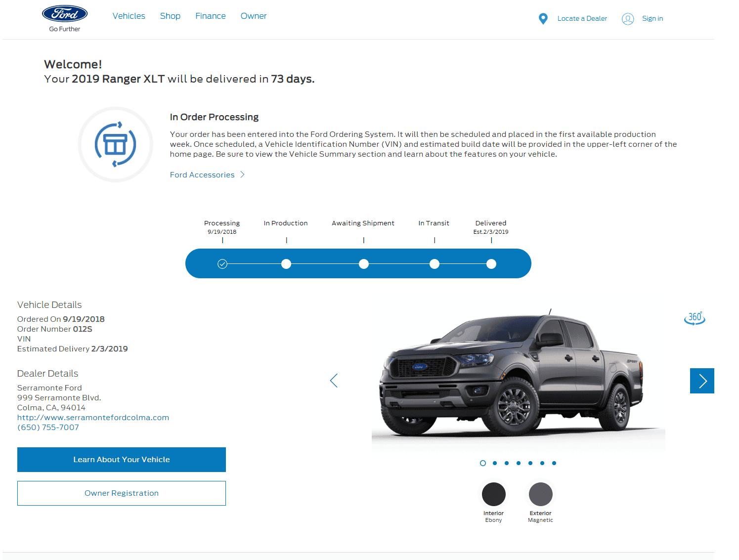
Task: Select the fourth carousel indicator dot
Action: click(x=519, y=463)
